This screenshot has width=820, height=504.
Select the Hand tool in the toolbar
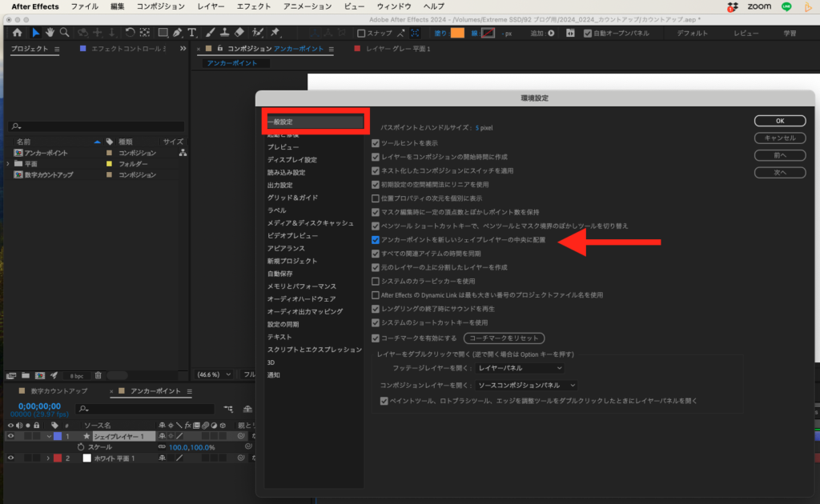pos(50,33)
